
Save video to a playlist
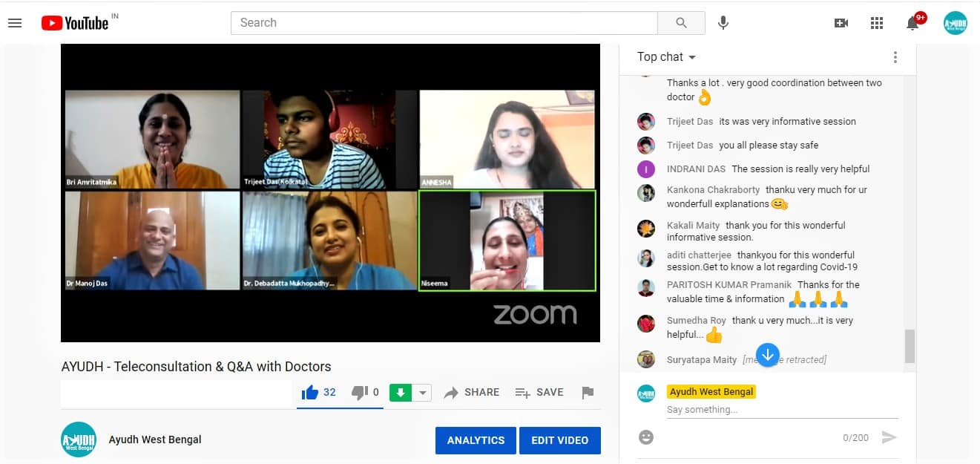pyautogui.click(x=539, y=393)
